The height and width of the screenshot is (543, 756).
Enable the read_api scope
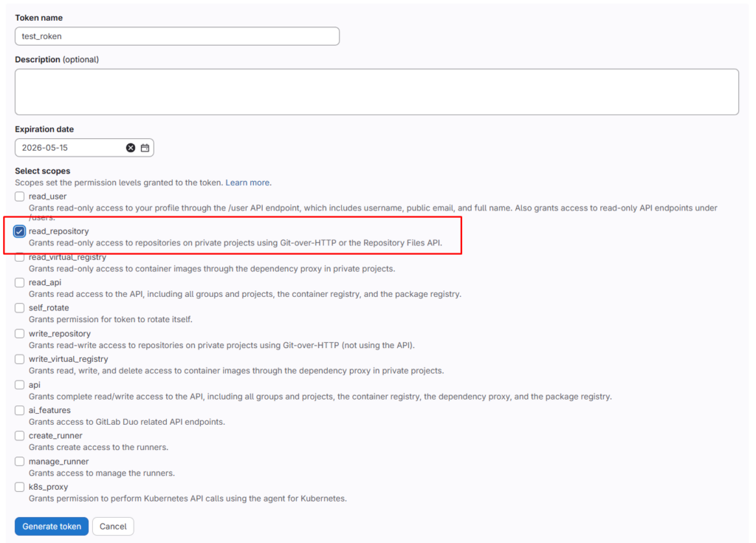pyautogui.click(x=20, y=282)
